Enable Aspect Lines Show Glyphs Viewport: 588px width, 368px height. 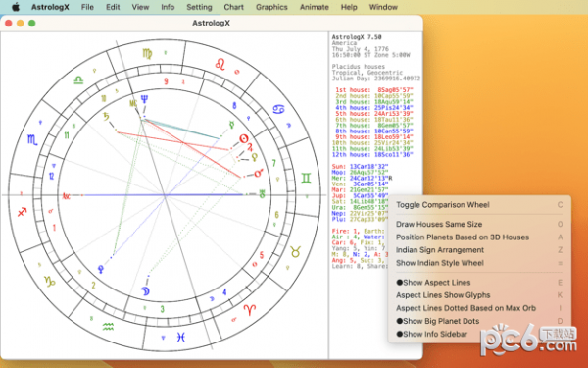point(479,295)
